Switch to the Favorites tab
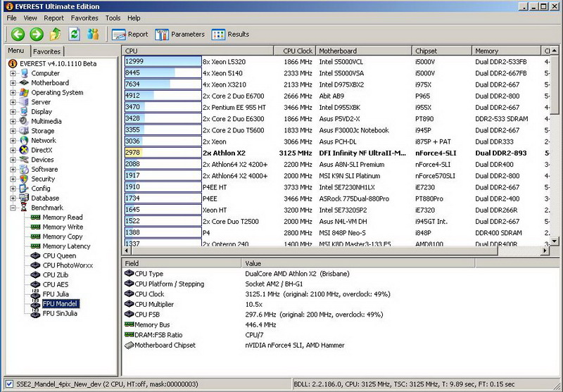Viewport: 563px width, 392px height. pos(47,51)
